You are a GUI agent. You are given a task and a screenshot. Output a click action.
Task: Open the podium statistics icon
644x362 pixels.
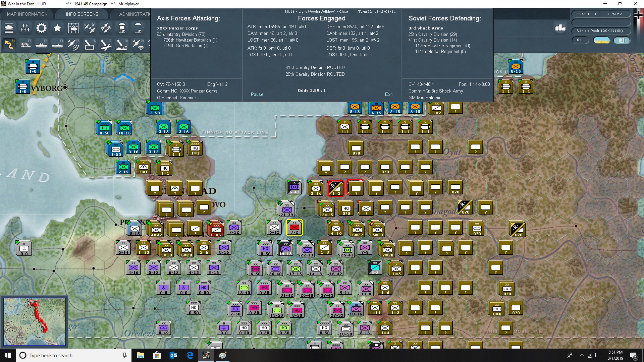pos(560,28)
